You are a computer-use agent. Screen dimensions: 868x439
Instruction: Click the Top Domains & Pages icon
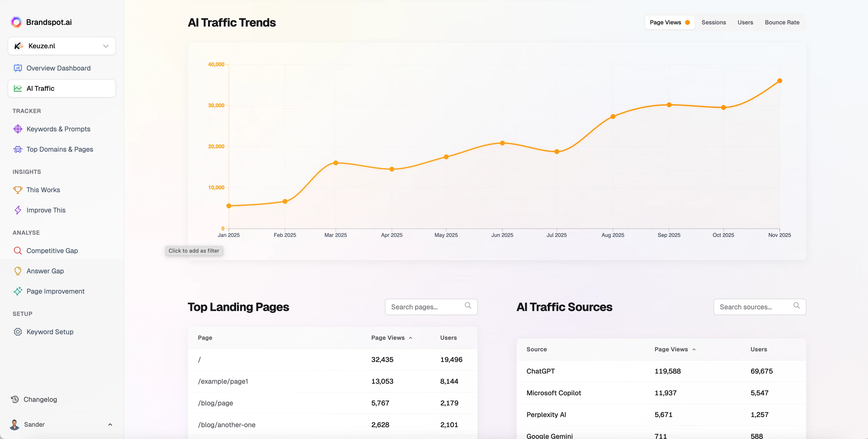(x=18, y=149)
